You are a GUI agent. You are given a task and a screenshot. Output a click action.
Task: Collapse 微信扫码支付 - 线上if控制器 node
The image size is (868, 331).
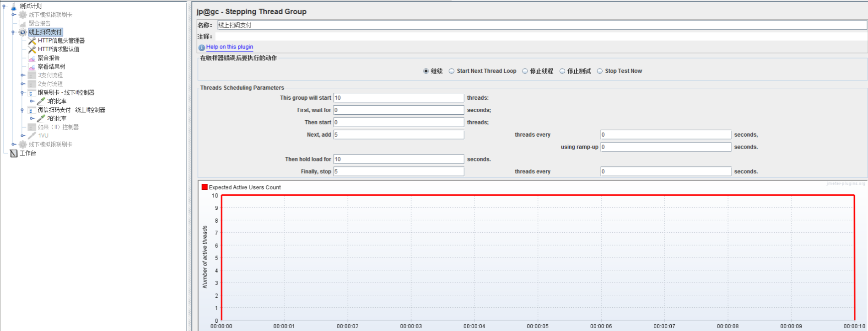click(x=22, y=110)
